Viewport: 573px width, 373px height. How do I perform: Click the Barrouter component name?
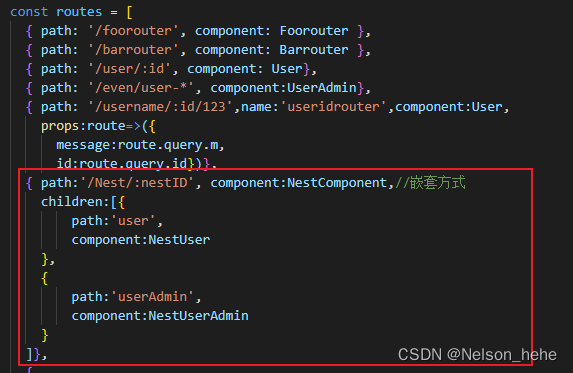pos(314,50)
